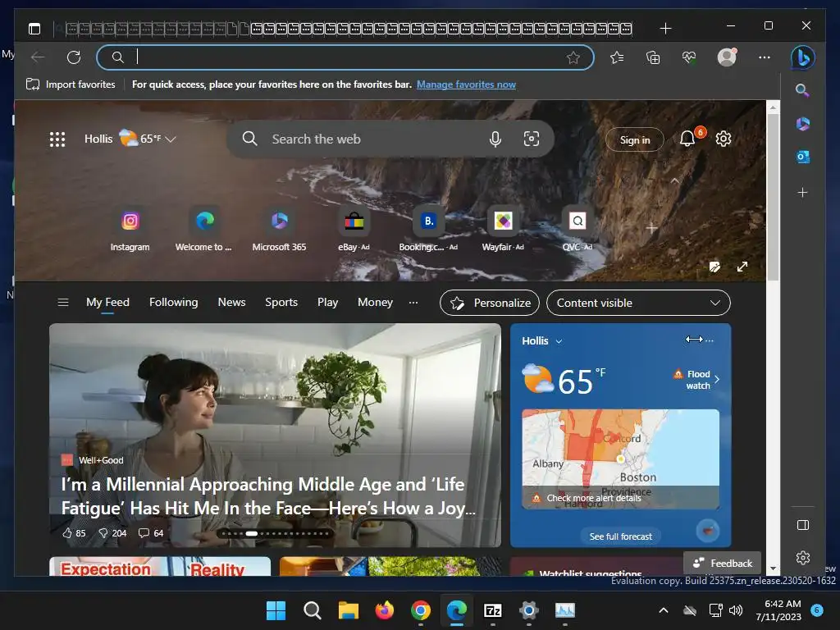840x630 pixels.
Task: Click the Sign in button
Action: point(635,139)
